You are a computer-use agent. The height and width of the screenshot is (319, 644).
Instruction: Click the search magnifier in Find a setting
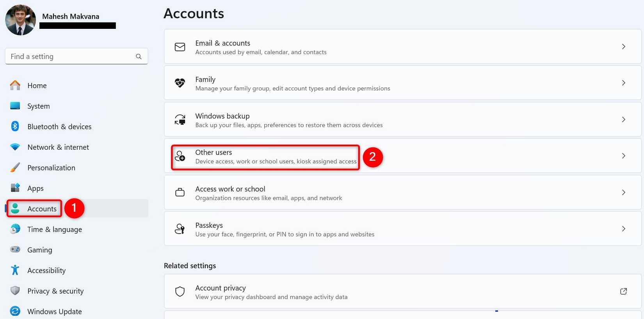(x=139, y=56)
